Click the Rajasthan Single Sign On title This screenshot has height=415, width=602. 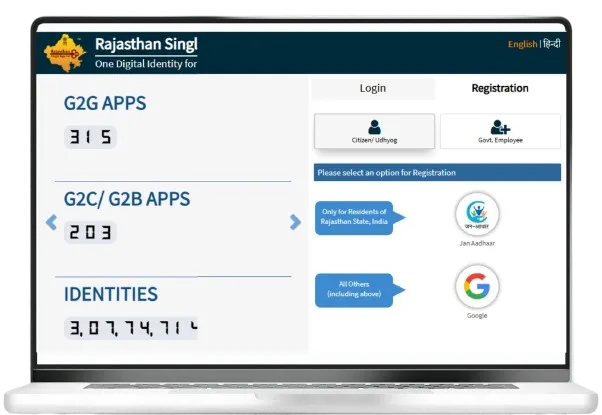146,44
